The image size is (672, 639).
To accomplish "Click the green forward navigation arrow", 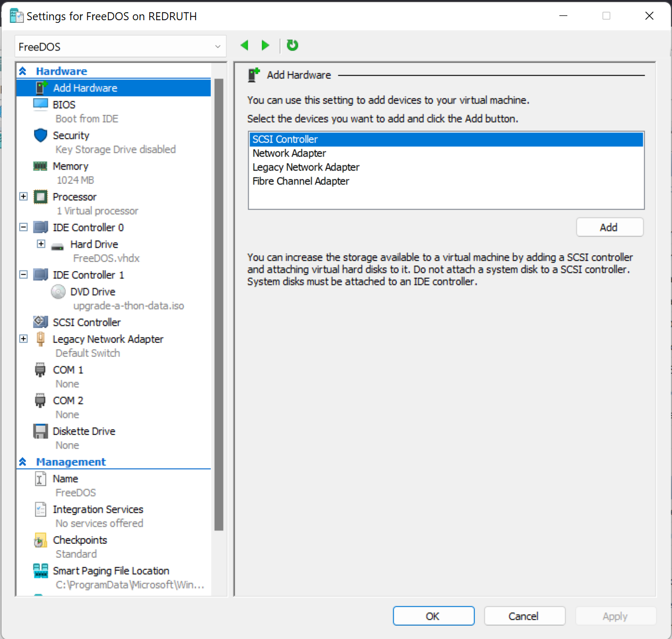I will [x=265, y=46].
